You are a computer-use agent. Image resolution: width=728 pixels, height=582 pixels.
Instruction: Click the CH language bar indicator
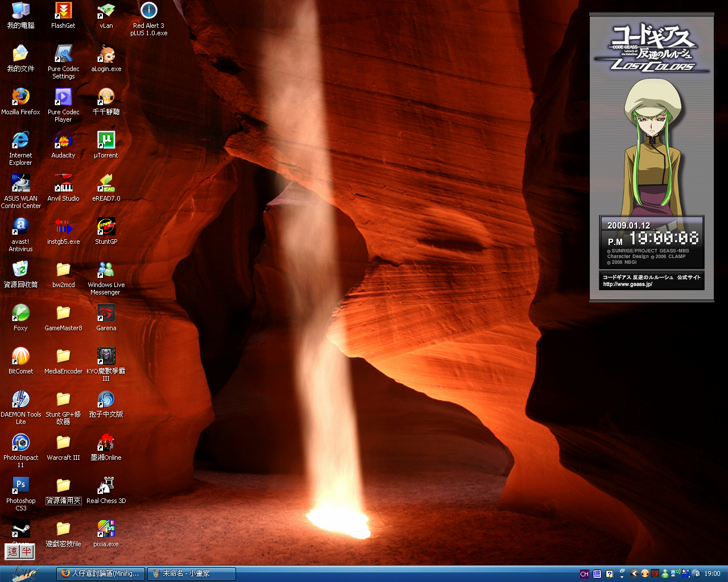pos(584,574)
